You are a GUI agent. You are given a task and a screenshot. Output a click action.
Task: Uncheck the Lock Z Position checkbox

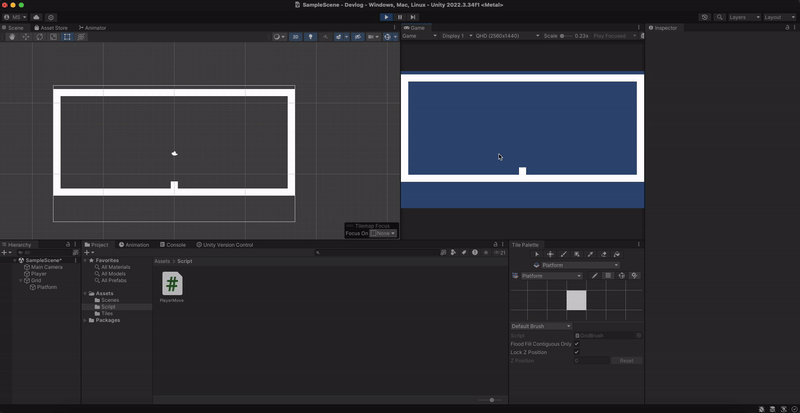point(577,352)
